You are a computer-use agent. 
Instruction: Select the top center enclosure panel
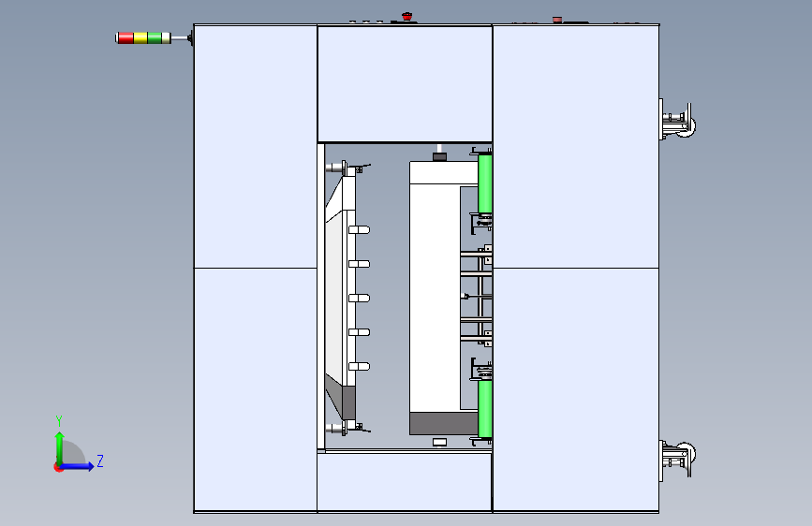405,84
